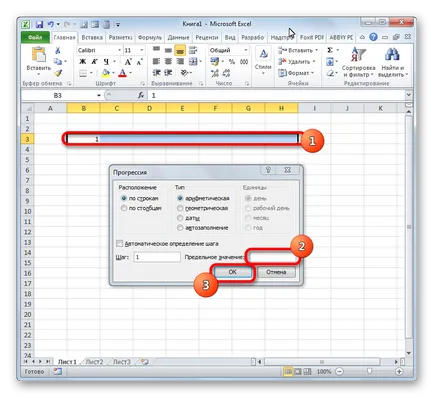This screenshot has width=434, height=398.
Task: Expand the 'Общий' number format dropdown
Action: pos(246,50)
